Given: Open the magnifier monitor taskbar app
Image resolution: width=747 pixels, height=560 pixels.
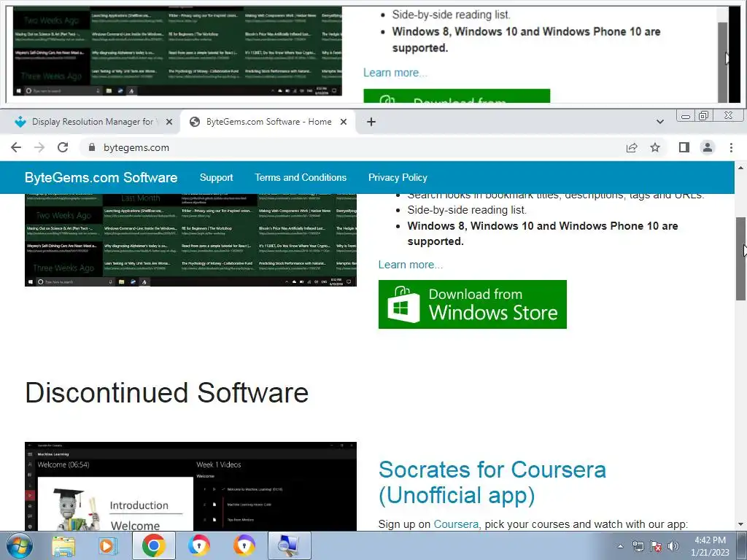Looking at the screenshot, I should coord(289,545).
